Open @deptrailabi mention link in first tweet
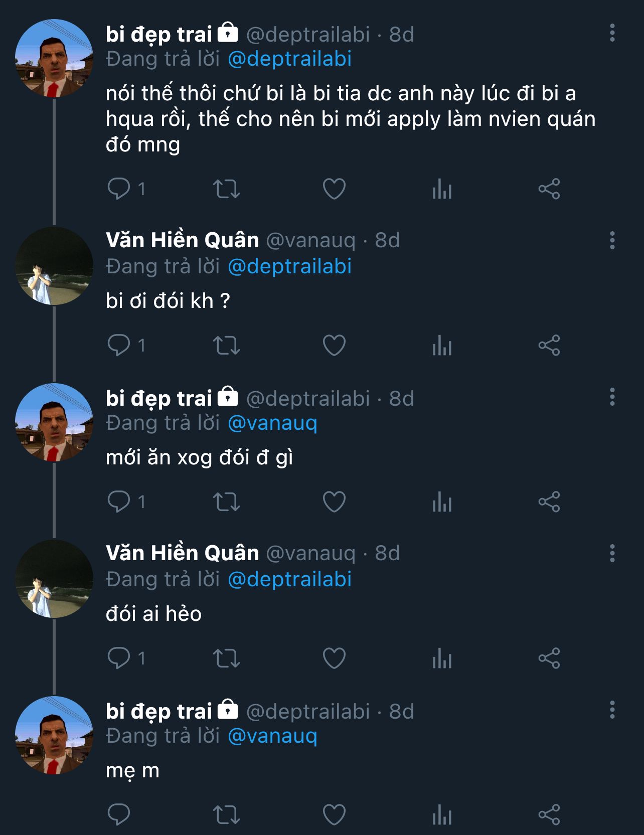Image resolution: width=644 pixels, height=835 pixels. pos(289,59)
